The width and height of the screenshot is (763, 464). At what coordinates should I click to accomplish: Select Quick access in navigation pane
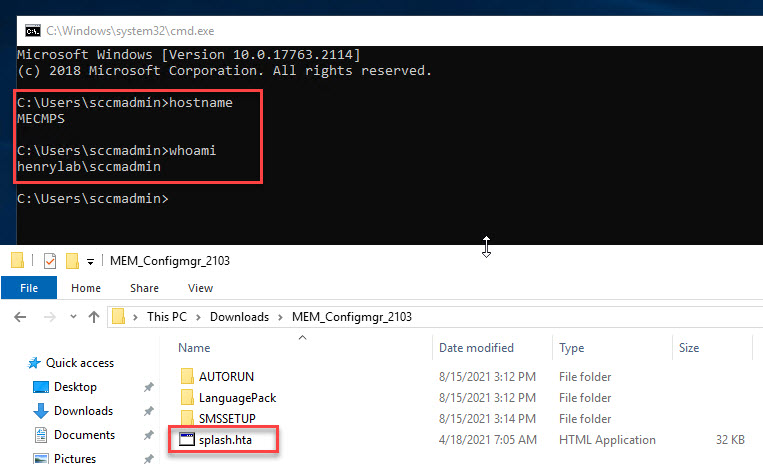pyautogui.click(x=79, y=363)
